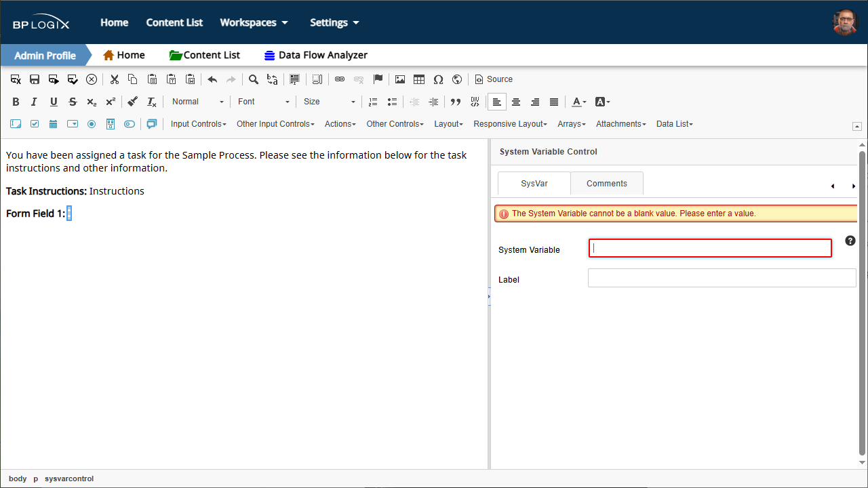This screenshot has width=868, height=488.
Task: Undo the last change with the arrow icon
Action: pyautogui.click(x=212, y=79)
